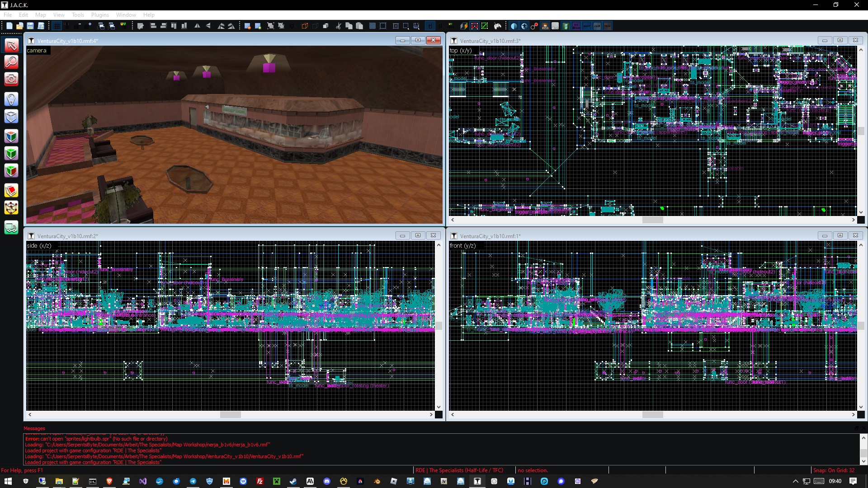Select the Magnify zoom tool

[11, 62]
